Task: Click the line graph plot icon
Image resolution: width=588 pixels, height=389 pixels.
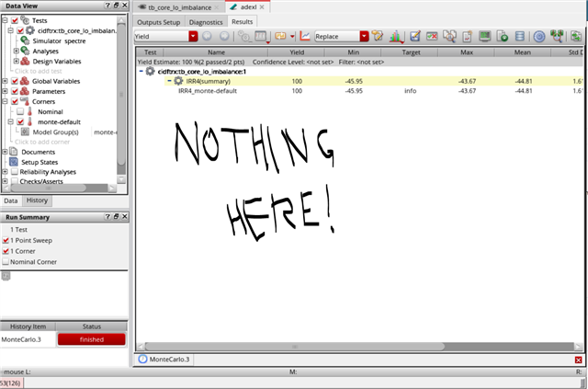Action: (305, 37)
